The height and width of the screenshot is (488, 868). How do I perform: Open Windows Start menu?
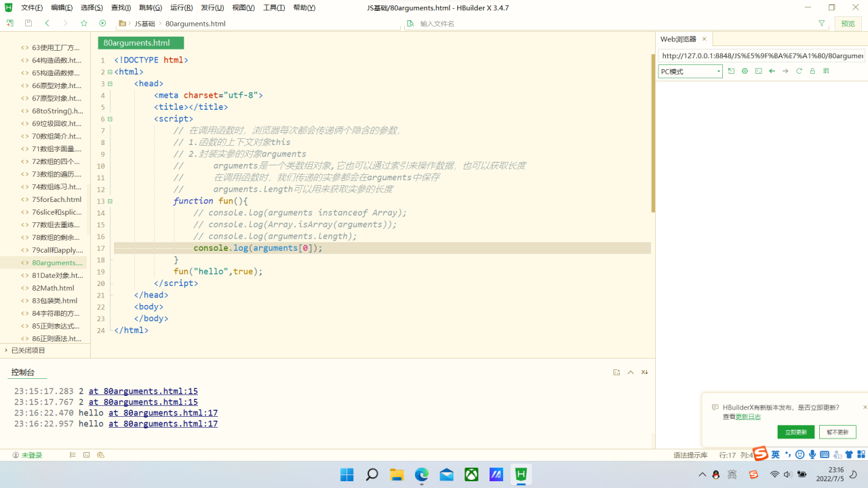(347, 474)
